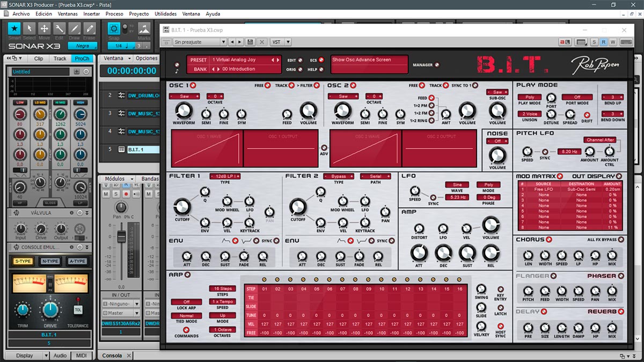Click the Filter 1 CUTOFF knob
This screenshot has width=644, height=362.
coord(182,206)
